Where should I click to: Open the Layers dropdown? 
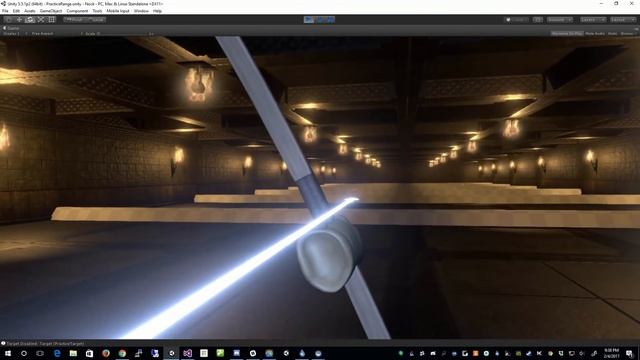tap(593, 20)
